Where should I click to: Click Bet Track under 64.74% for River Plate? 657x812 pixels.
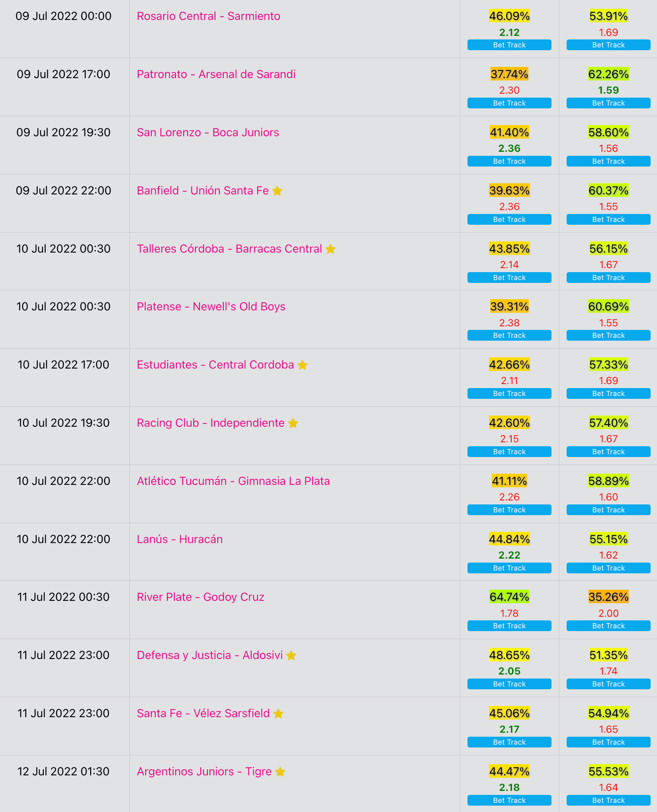coord(509,626)
